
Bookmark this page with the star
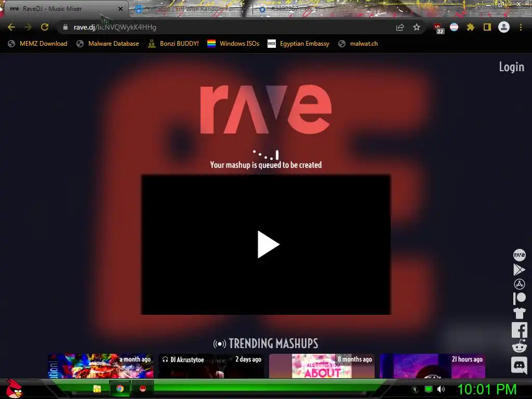417,27
